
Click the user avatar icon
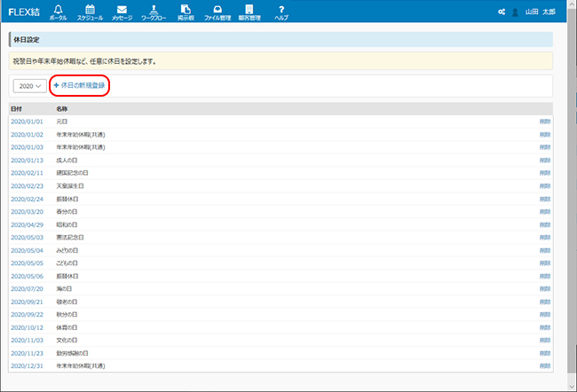pos(515,12)
